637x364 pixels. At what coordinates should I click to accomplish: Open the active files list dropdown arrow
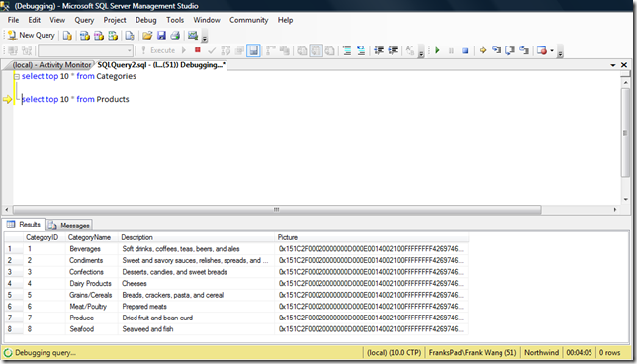pyautogui.click(x=613, y=65)
